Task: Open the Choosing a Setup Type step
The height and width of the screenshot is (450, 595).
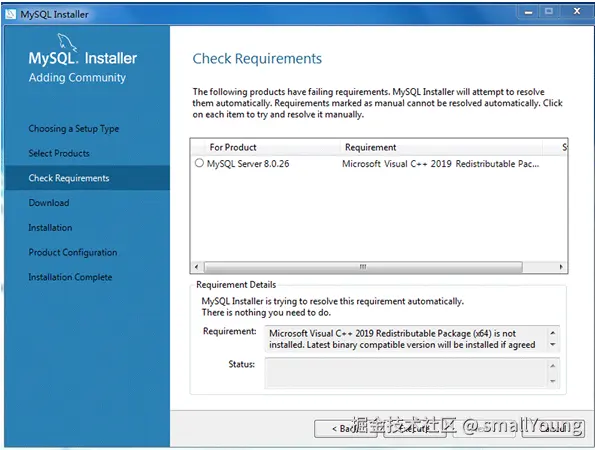Action: coord(74,129)
